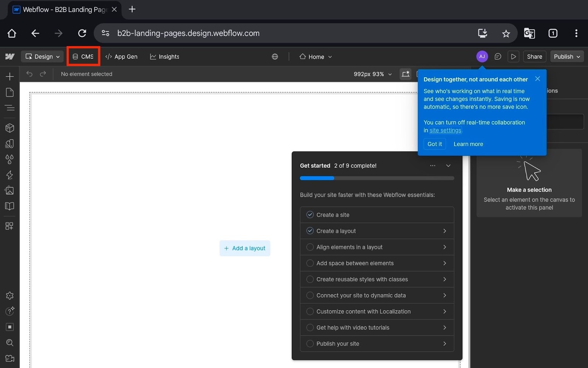
Task: Close the collaboration tooltip
Action: click(x=538, y=79)
